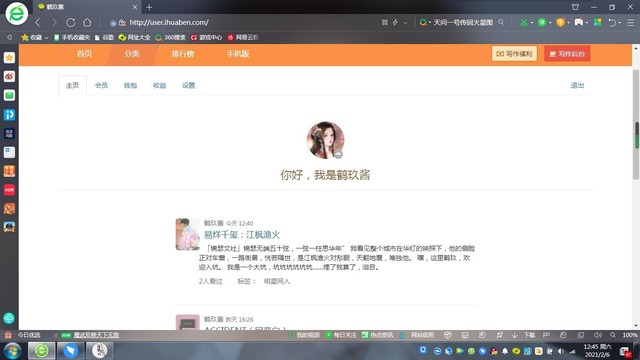Toggle the status bar speaker mute icon
This screenshot has width=640, height=360.
[598, 335]
